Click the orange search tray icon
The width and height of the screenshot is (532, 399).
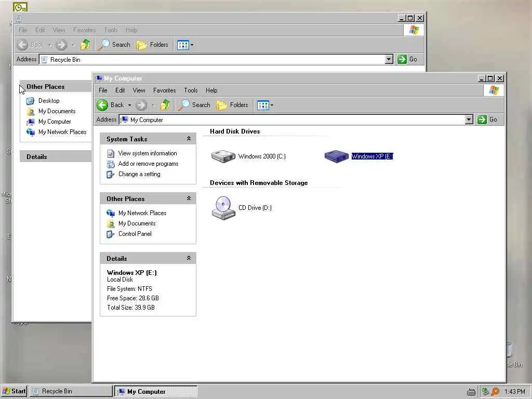pyautogui.click(x=495, y=392)
